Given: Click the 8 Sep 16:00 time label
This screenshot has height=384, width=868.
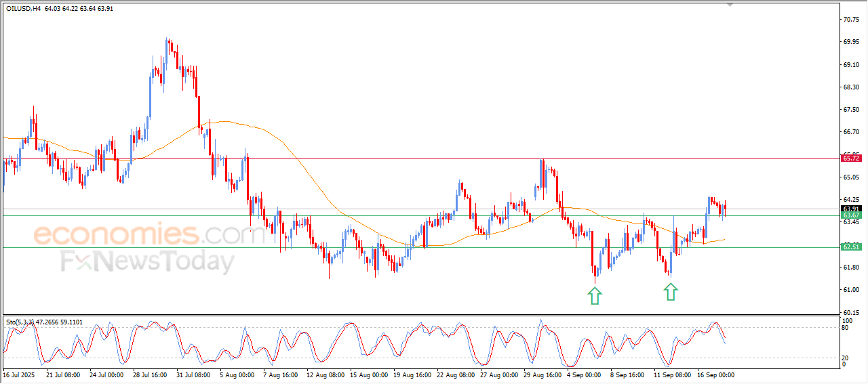Looking at the screenshot, I should tap(629, 375).
